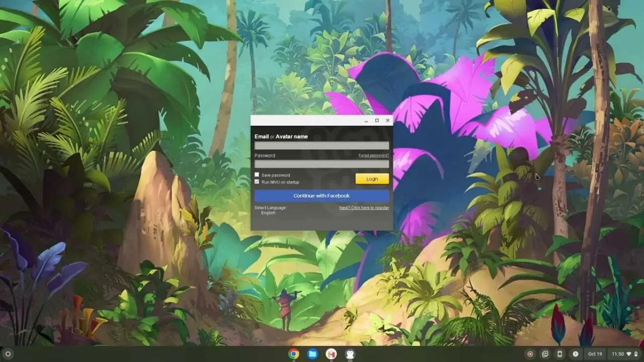Click New? Click here to register
This screenshot has height=362, width=644.
(363, 207)
